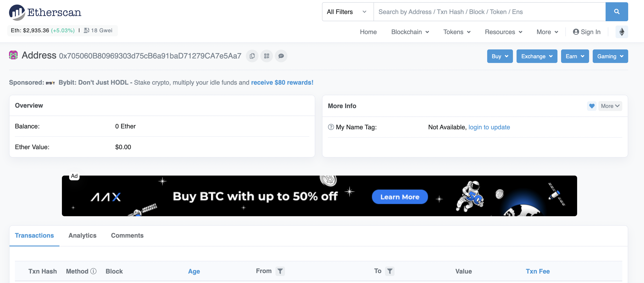The image size is (644, 283).
Task: Open the Buy dropdown button
Action: click(x=500, y=56)
